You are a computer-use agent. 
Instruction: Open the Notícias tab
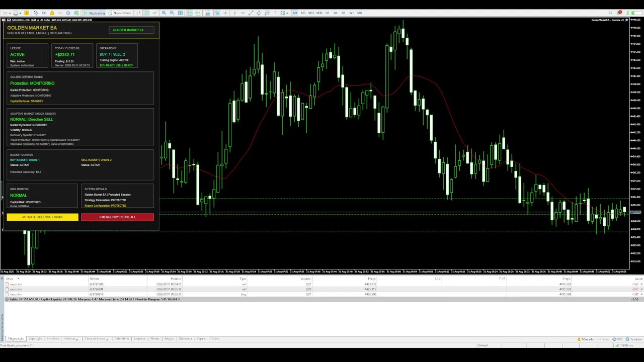coord(71,339)
